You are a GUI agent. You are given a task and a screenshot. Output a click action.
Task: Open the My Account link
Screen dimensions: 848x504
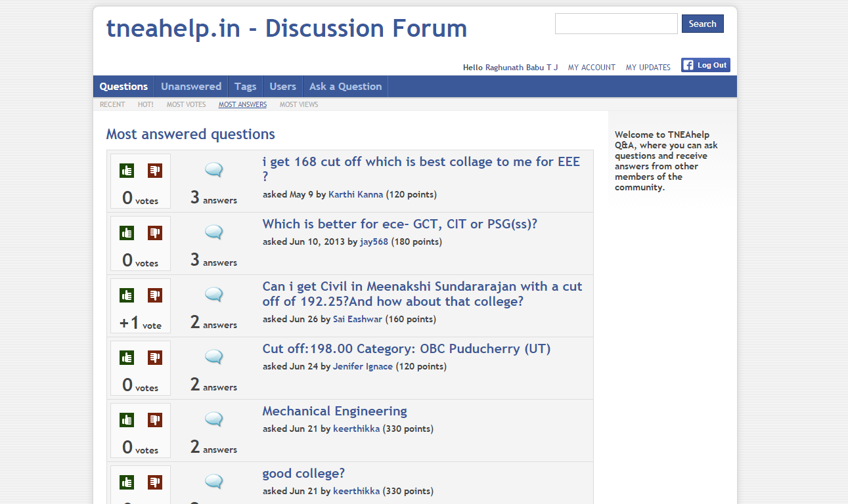tap(592, 68)
